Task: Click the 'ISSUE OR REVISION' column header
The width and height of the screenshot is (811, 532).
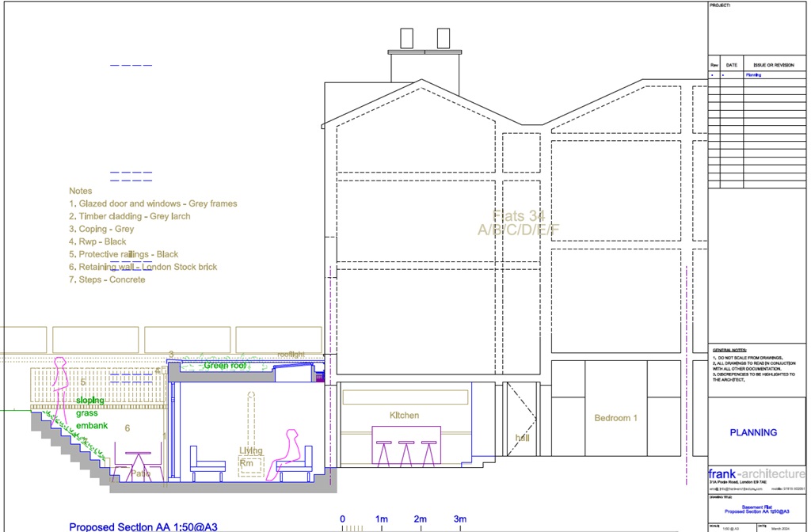Action: [772, 65]
